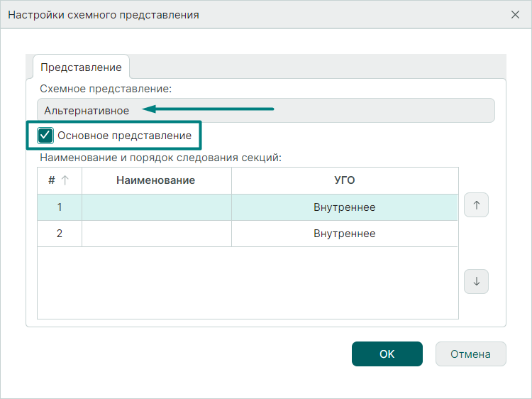Select the row numbered 2

(x=60, y=234)
